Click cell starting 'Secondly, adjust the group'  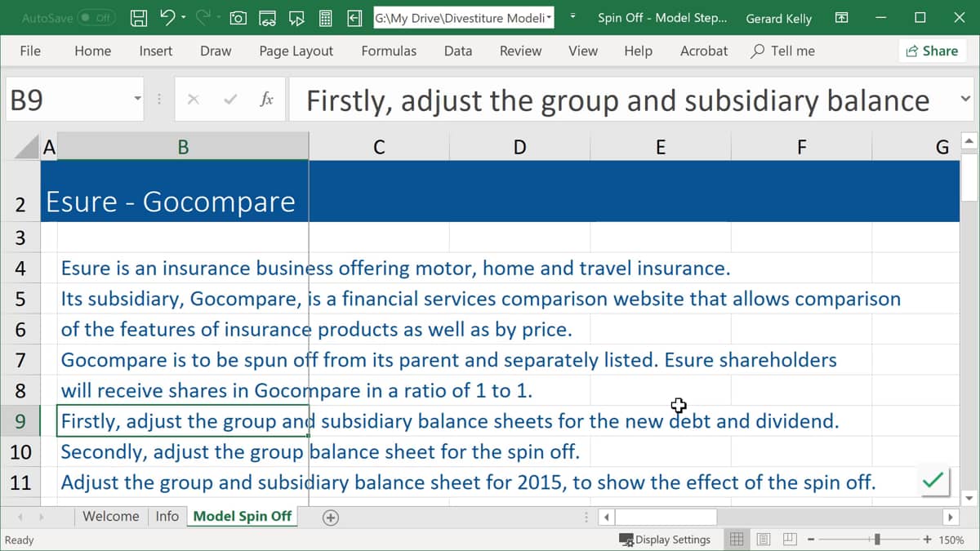[x=183, y=451]
